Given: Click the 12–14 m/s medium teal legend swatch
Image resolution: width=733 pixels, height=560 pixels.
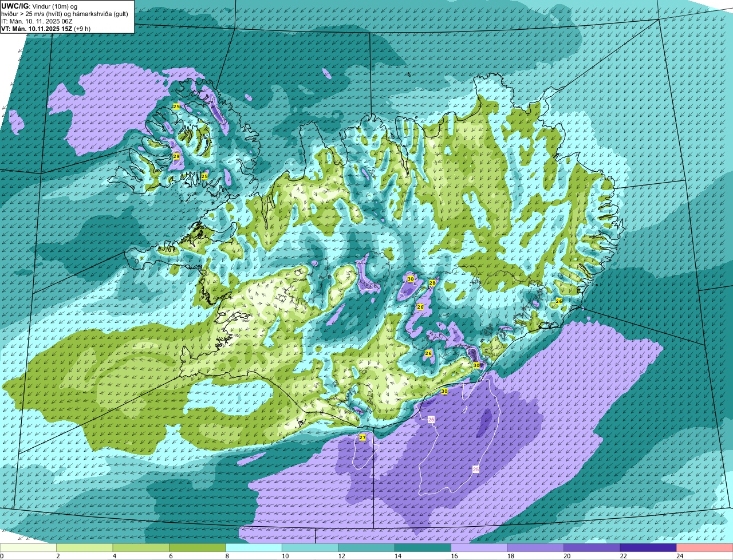Looking at the screenshot, I should [366, 548].
